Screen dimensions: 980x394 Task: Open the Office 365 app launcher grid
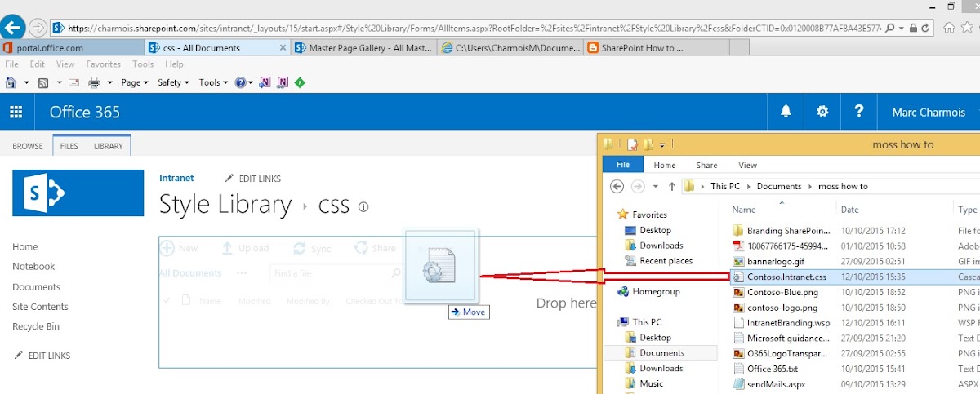16,113
